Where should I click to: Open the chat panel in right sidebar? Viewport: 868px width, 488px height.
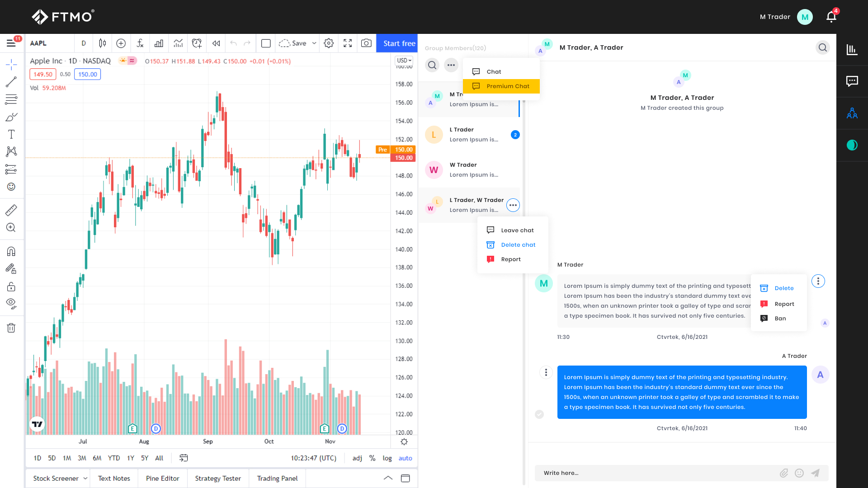click(852, 81)
